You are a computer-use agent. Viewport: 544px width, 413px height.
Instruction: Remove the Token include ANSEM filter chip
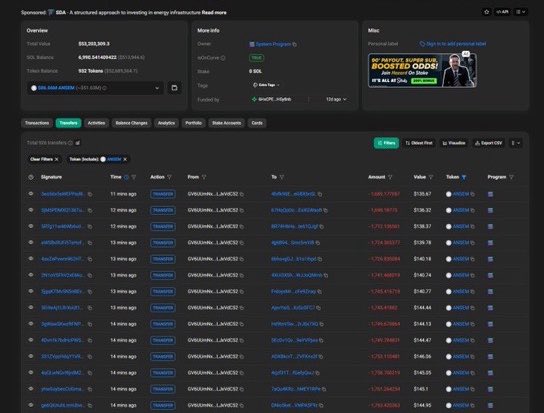[125, 159]
